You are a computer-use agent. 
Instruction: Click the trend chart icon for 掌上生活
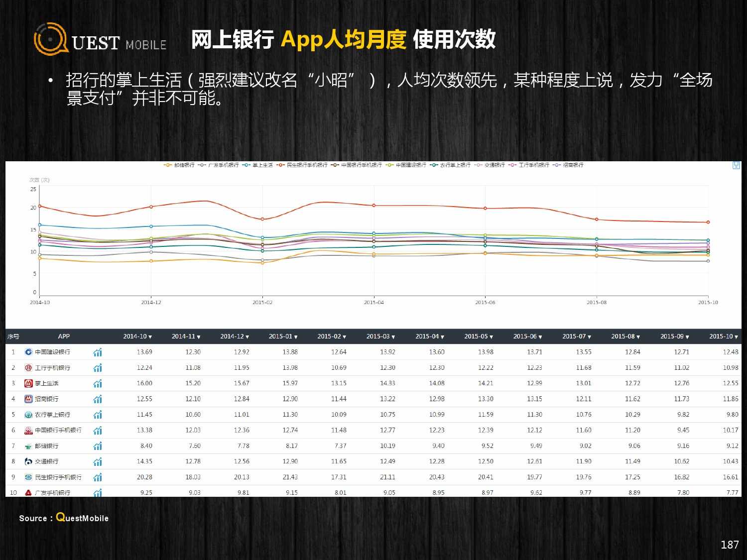pyautogui.click(x=98, y=384)
